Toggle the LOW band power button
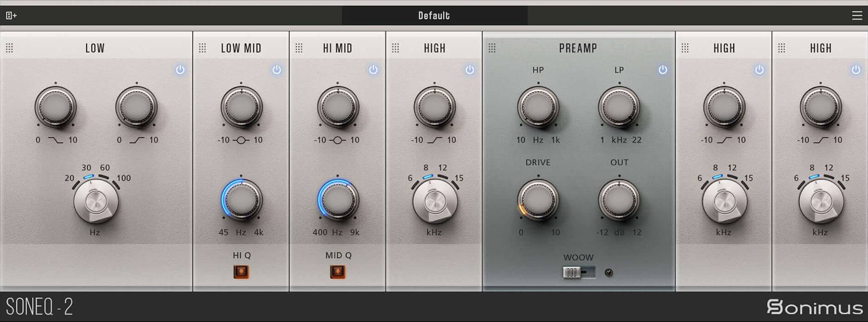This screenshot has width=868, height=322. click(180, 70)
